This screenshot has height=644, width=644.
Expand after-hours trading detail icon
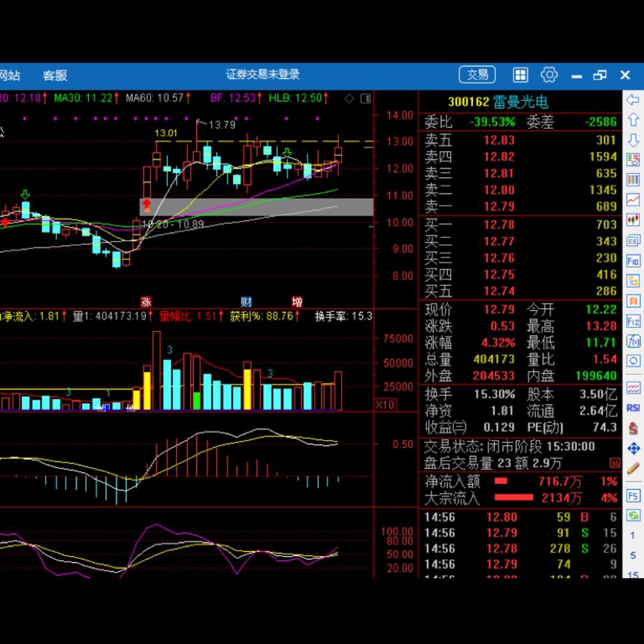[x=615, y=463]
